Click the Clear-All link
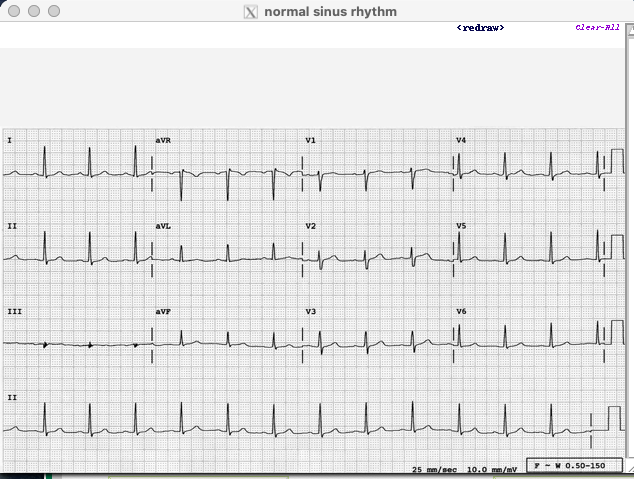Screen dimensions: 634x479 point(598,28)
